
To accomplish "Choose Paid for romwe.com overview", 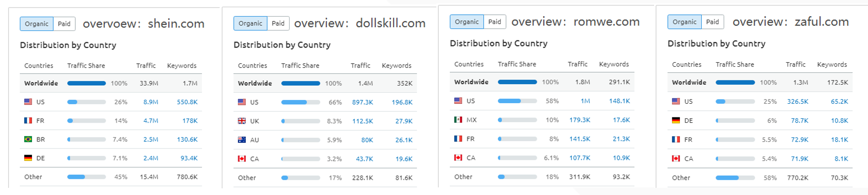I will (495, 22).
